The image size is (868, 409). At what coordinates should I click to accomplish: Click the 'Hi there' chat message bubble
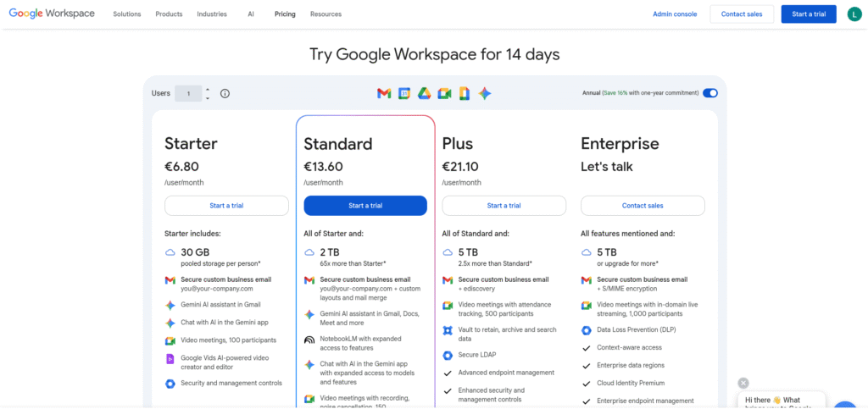(x=781, y=401)
